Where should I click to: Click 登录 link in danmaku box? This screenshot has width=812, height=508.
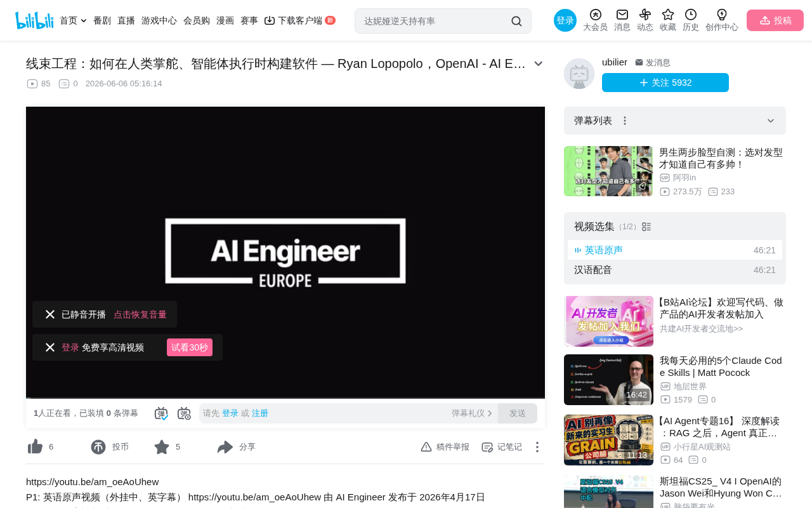coord(230,413)
